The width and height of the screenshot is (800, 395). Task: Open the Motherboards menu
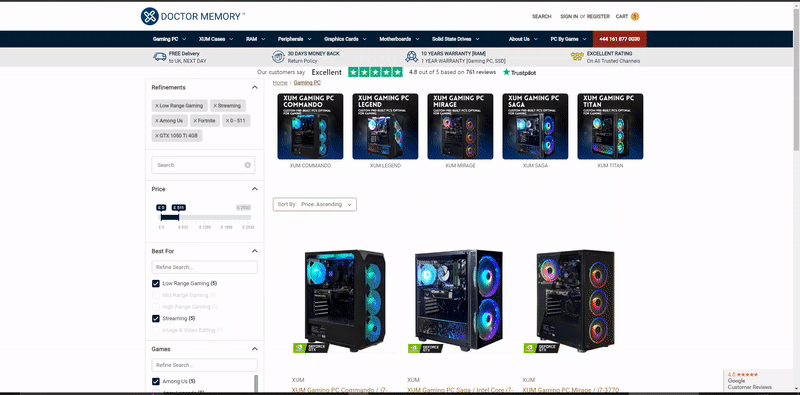point(399,39)
